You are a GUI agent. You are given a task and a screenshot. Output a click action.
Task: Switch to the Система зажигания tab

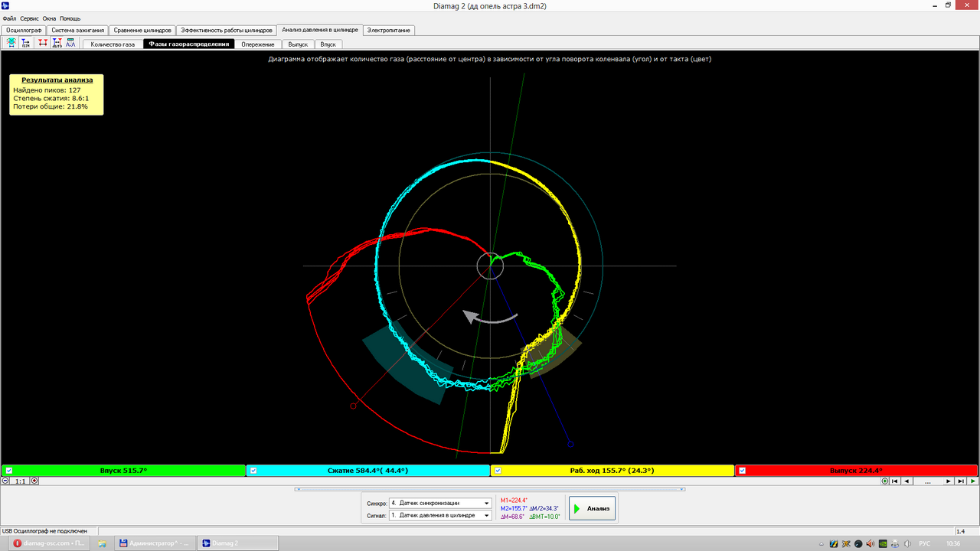77,30
